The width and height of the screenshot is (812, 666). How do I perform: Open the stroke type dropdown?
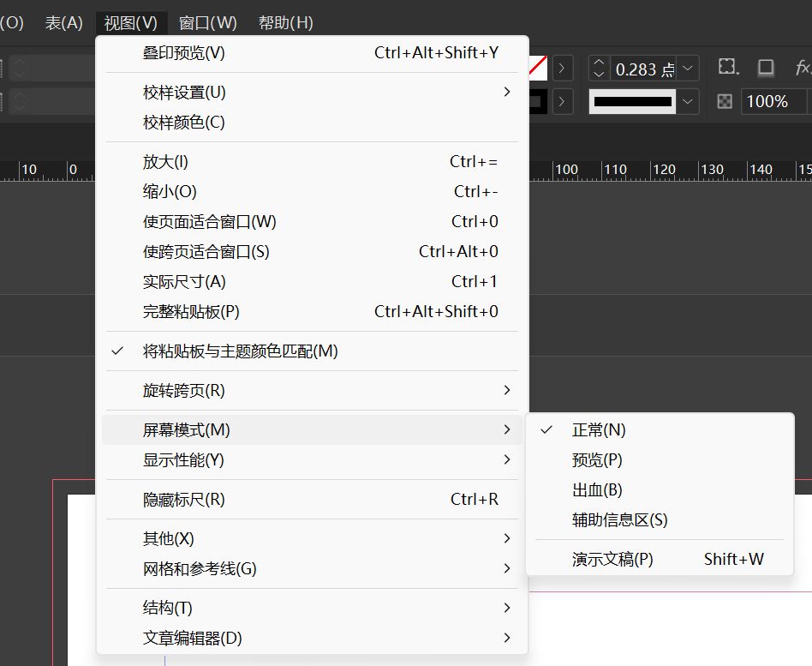(x=687, y=101)
